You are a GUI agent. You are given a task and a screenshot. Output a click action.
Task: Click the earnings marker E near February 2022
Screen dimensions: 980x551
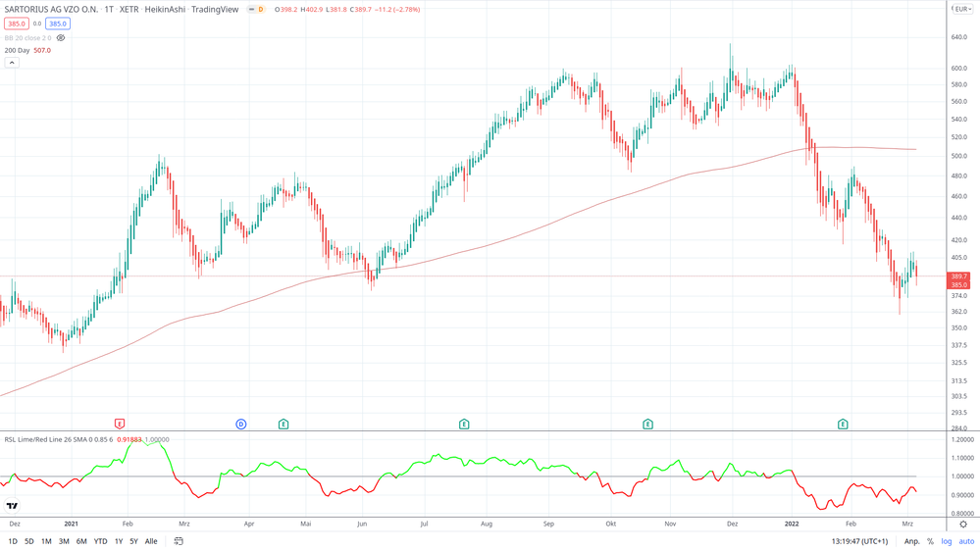[843, 425]
